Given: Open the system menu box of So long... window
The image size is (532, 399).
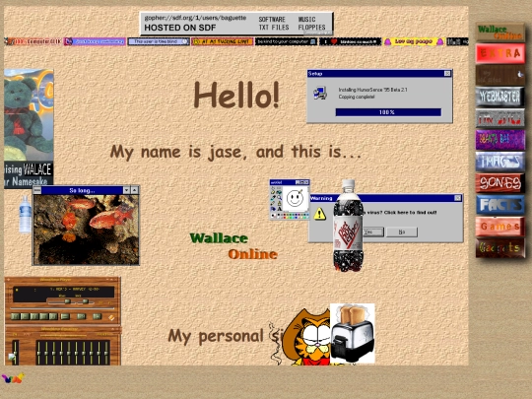Looking at the screenshot, I should click(37, 190).
